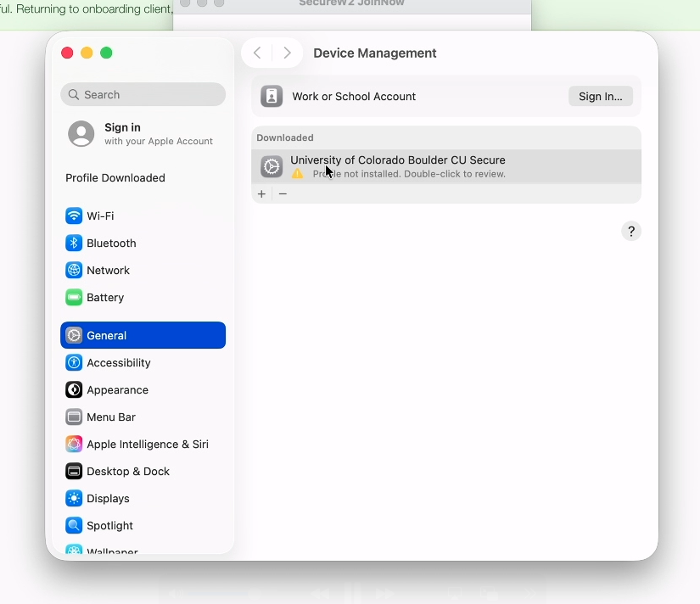The image size is (700, 604).
Task: Go back using the left chevron
Action: click(x=258, y=53)
